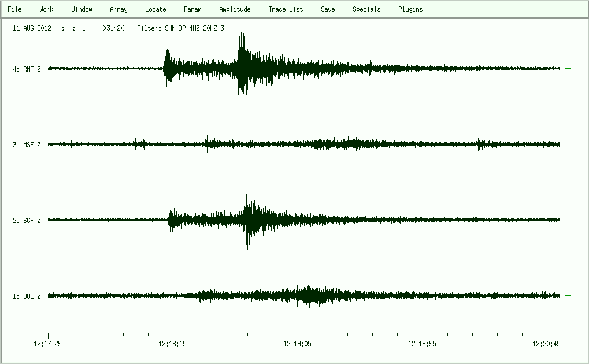Open the Param menu
589x364 pixels.
click(x=192, y=9)
